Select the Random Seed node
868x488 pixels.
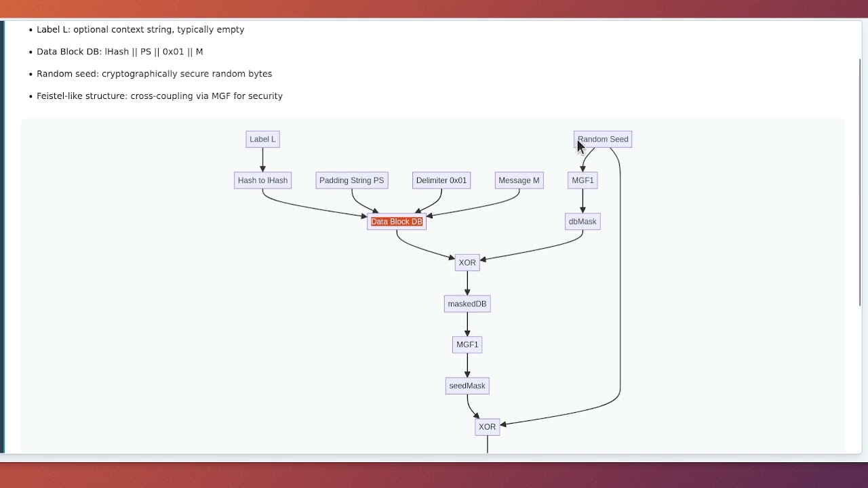tap(603, 140)
